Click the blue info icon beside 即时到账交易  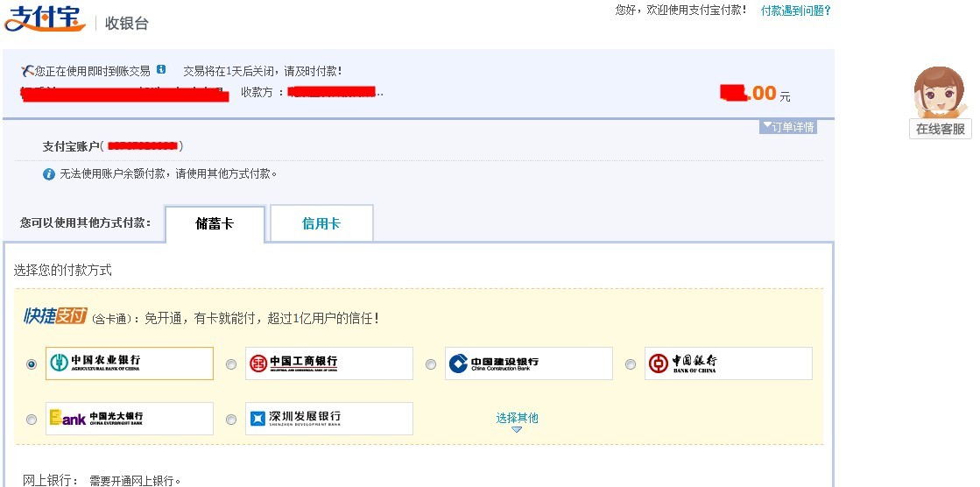click(x=161, y=69)
